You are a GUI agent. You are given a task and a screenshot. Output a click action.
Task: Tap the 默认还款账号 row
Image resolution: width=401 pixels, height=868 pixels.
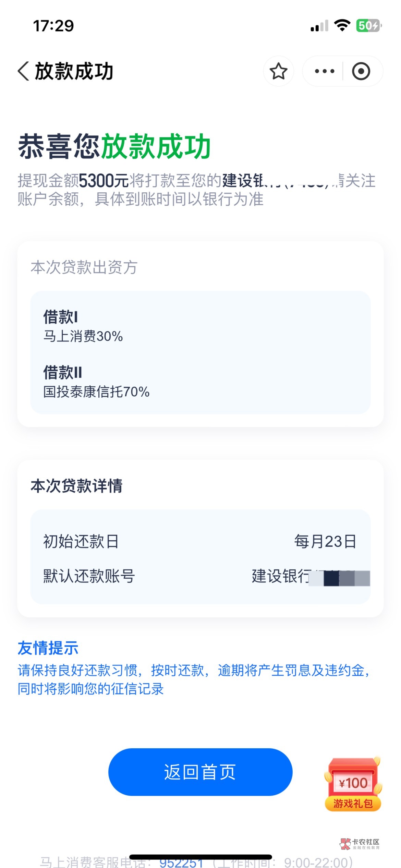coord(200,576)
